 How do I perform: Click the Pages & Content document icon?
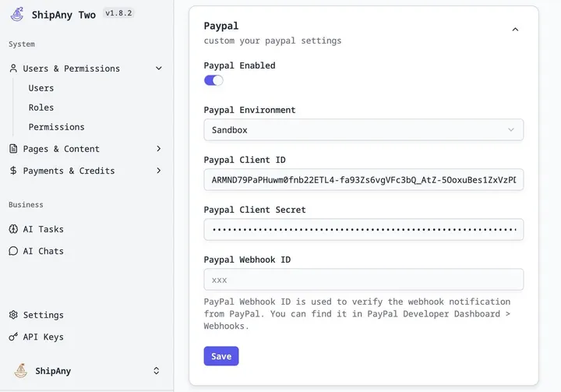tap(13, 149)
